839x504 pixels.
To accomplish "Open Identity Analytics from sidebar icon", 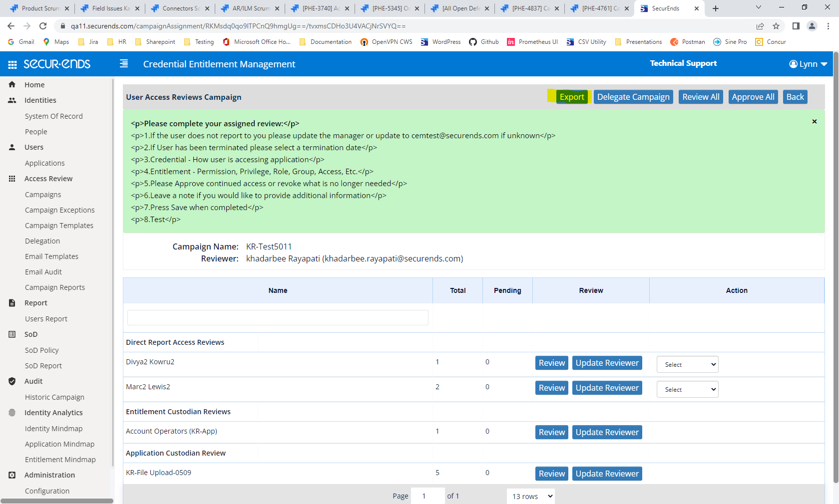I will [x=12, y=412].
